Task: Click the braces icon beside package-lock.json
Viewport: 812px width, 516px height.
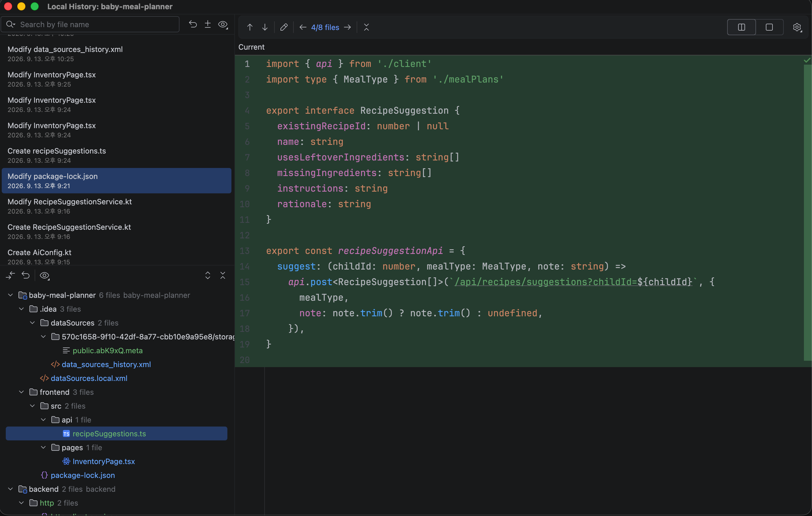Action: [x=44, y=475]
